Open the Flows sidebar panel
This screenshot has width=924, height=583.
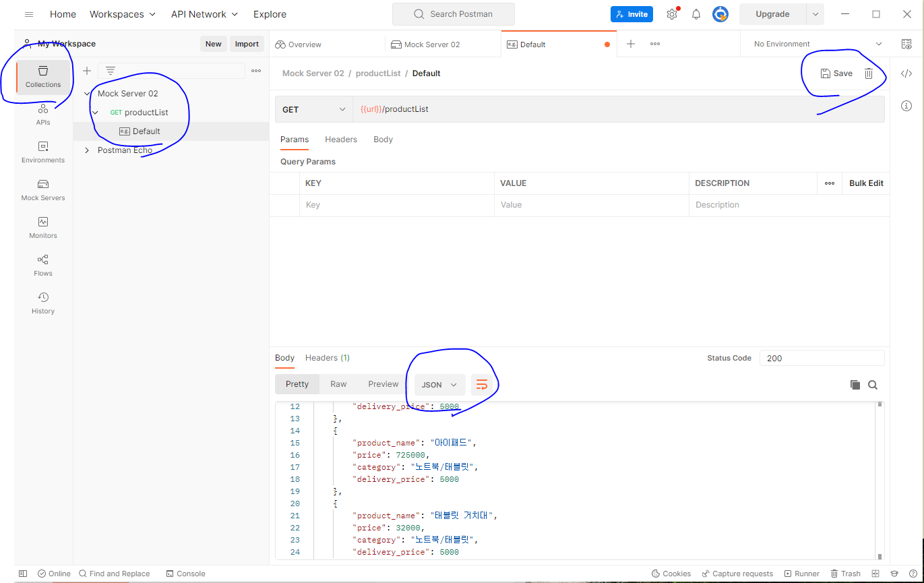[x=43, y=266]
